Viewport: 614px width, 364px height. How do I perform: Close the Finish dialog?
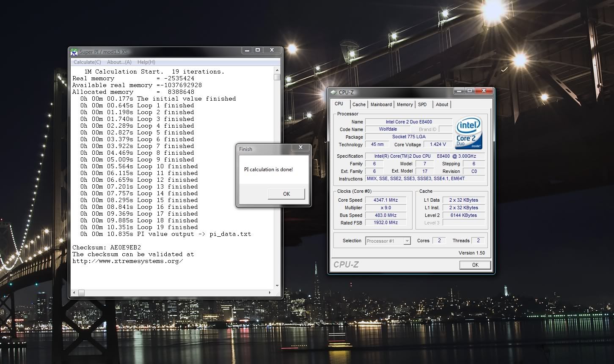point(300,148)
